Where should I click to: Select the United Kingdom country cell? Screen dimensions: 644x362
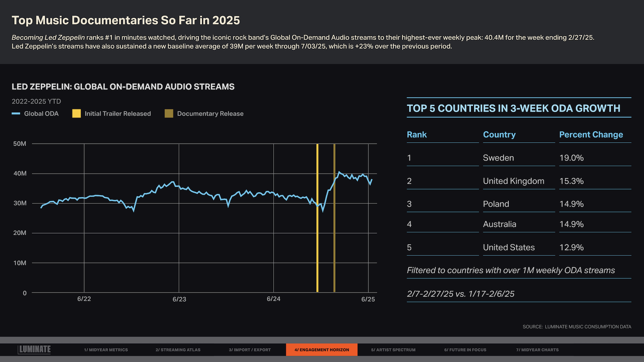(513, 181)
